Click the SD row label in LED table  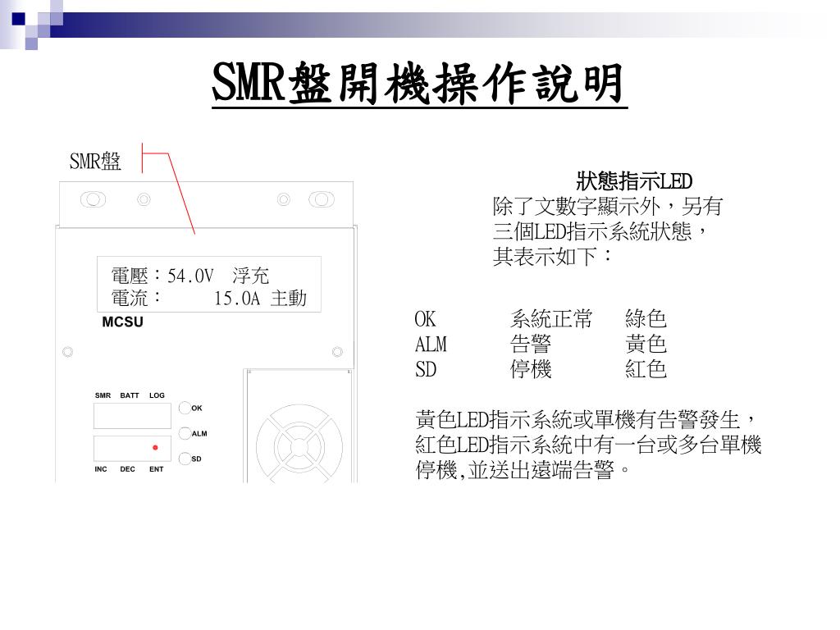click(426, 369)
